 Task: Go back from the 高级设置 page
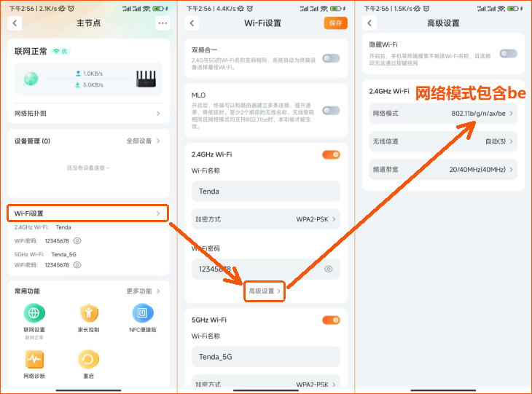369,23
